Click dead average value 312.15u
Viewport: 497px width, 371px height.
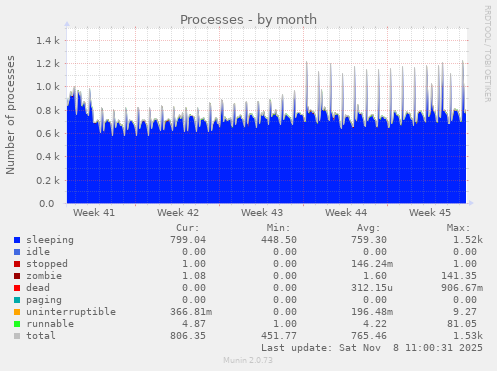[372, 288]
